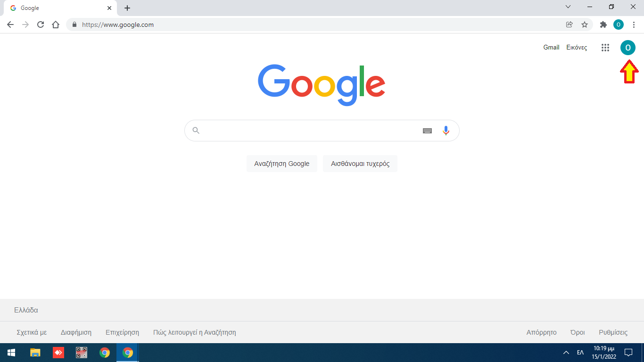Open the Επιχείρηση footer link
The image size is (644, 362).
point(122,332)
